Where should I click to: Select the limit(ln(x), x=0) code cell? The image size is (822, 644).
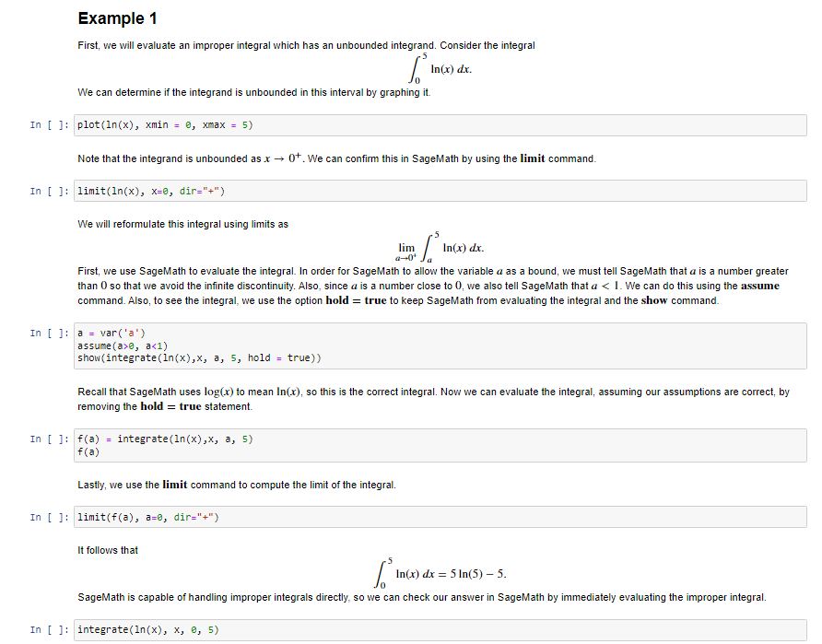tap(157, 191)
